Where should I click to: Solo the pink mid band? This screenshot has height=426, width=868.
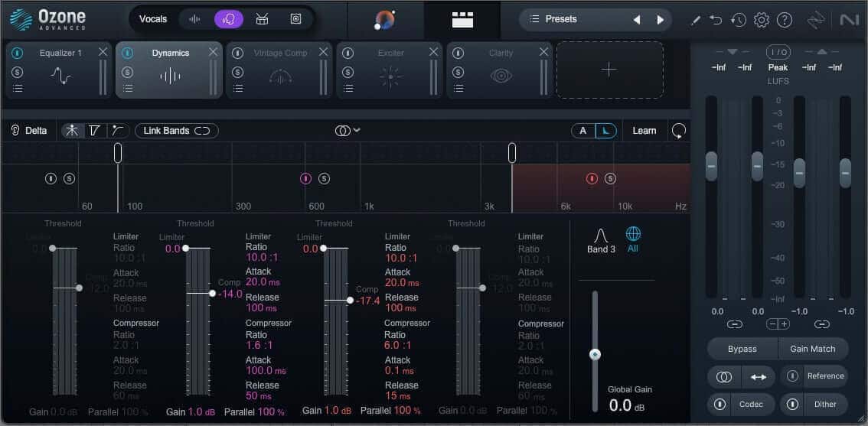pos(325,179)
